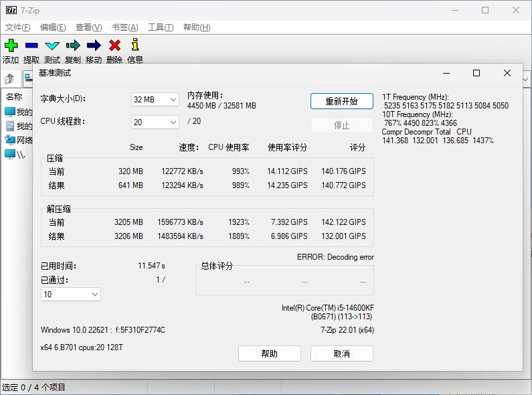
Task: Open the 书签(A) menu
Action: pos(125,27)
